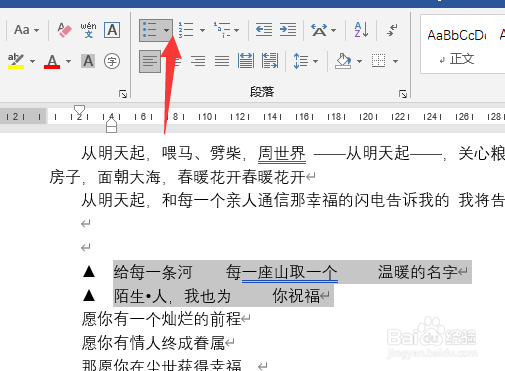Expand multilevel list dropdown arrow
The image size is (505, 371).
[237, 30]
